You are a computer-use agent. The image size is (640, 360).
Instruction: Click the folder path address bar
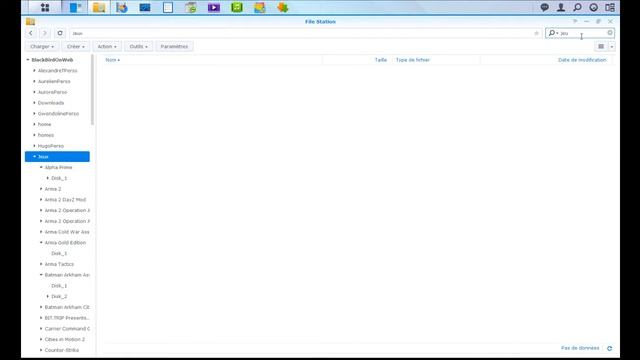pyautogui.click(x=302, y=33)
